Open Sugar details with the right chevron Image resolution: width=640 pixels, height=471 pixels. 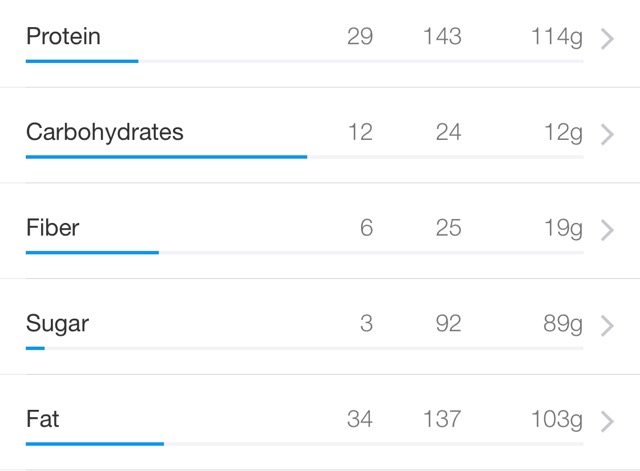tap(607, 326)
